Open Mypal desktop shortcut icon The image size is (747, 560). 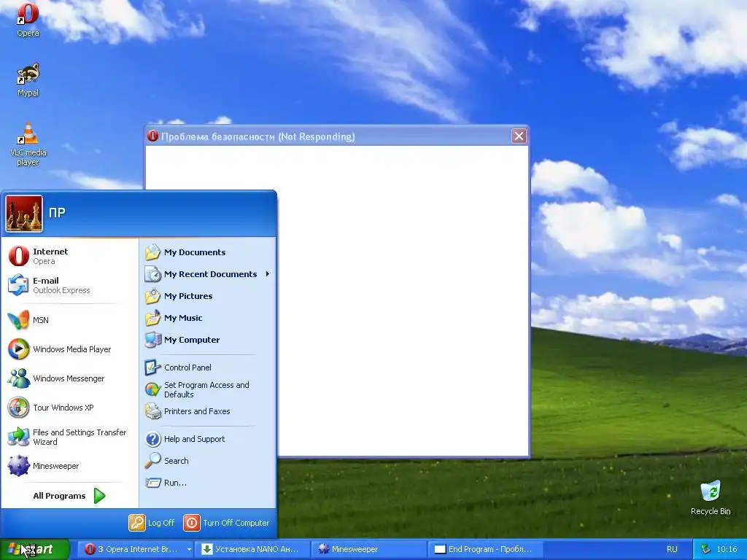[x=28, y=80]
